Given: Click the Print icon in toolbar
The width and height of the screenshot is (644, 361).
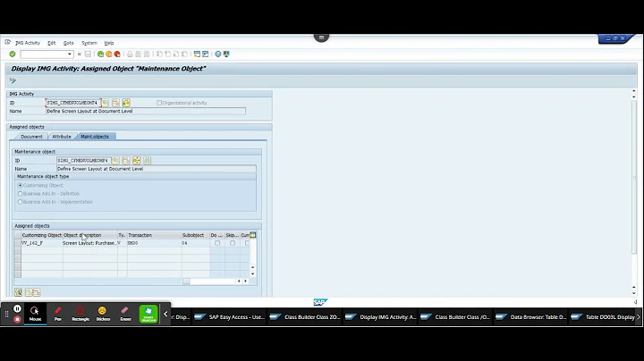Looking at the screenshot, I should (130, 55).
